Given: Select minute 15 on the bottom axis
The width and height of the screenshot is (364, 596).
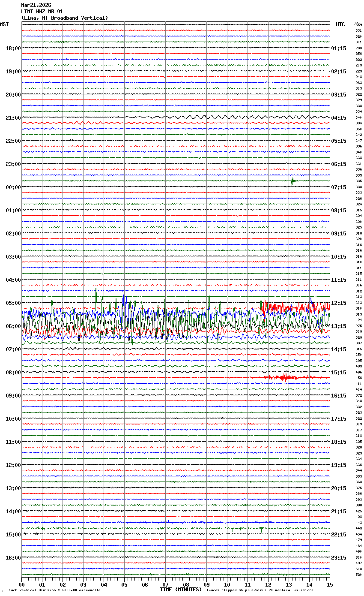Looking at the screenshot, I should (x=330, y=584).
